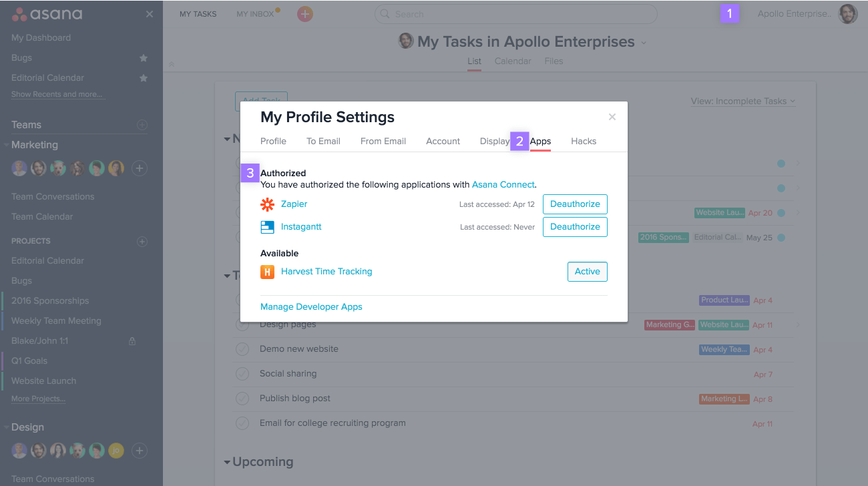Switch to the Profile settings tab

click(x=273, y=142)
